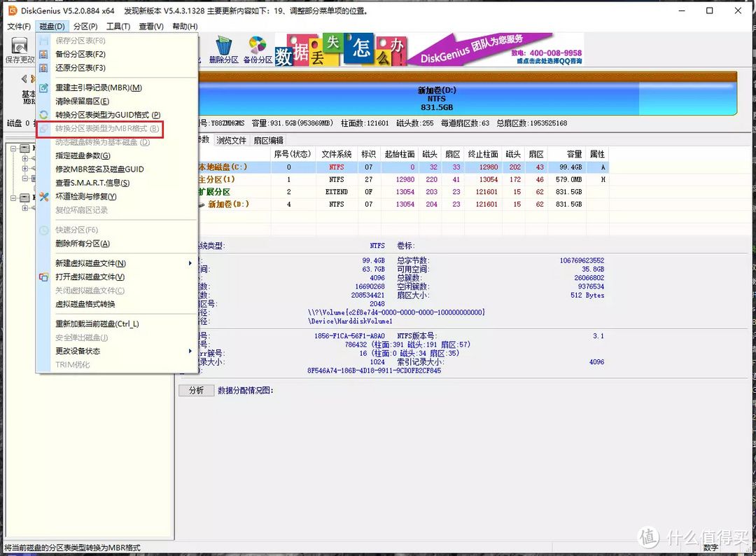Viewport: 756px width, 556px height.
Task: Click the 属性 column header
Action: tap(597, 154)
